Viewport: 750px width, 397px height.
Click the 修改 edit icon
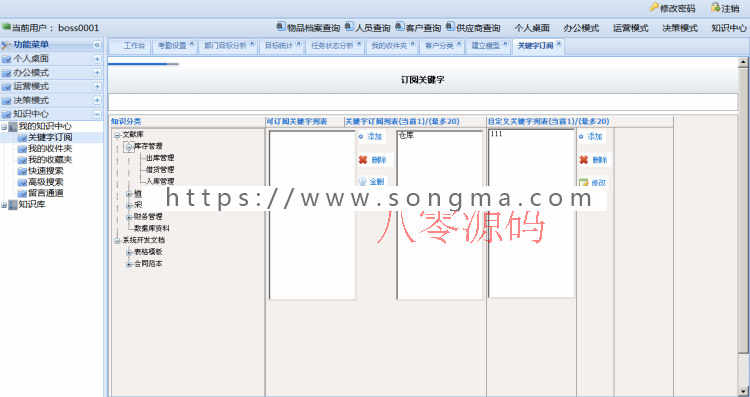583,182
